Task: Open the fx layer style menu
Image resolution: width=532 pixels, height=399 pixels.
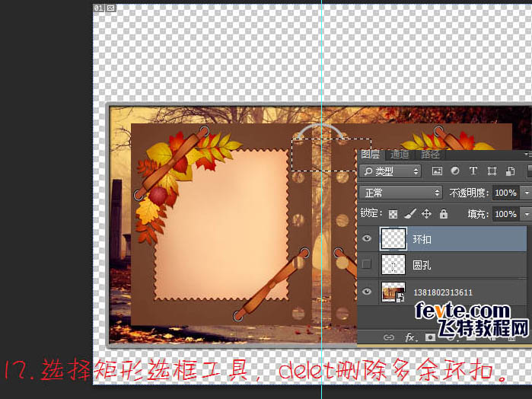Action: pos(410,337)
